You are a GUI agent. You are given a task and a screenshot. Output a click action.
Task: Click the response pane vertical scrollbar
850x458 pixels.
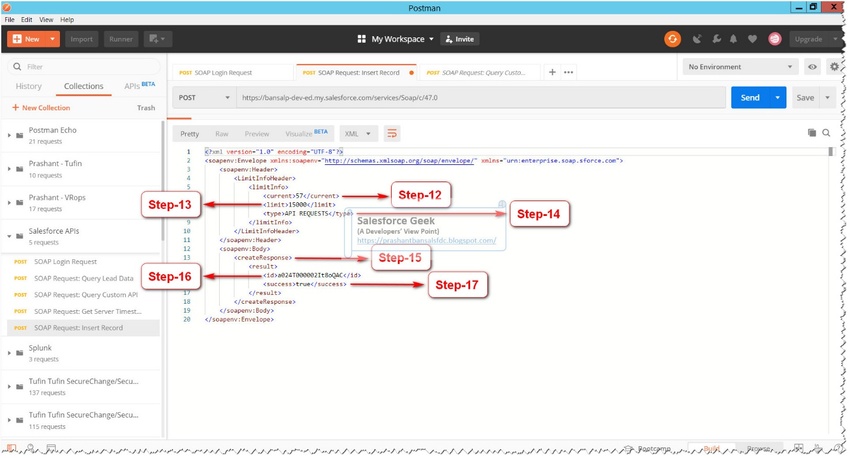830,151
